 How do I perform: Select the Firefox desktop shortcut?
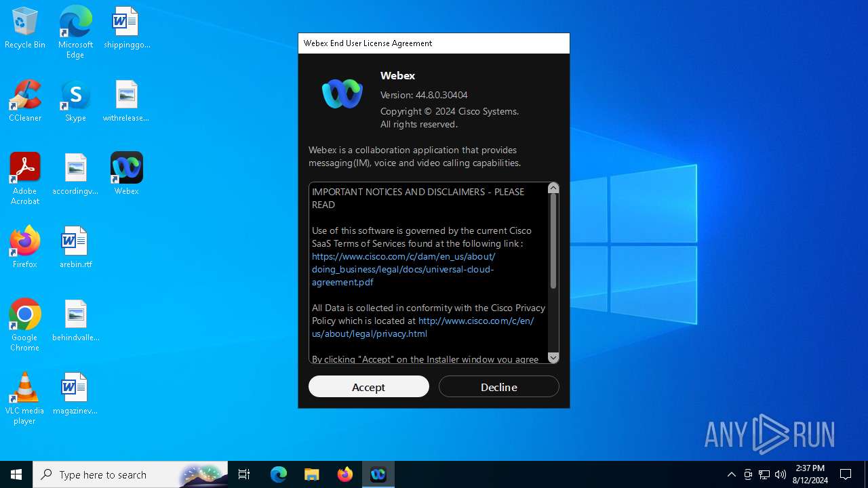click(25, 247)
